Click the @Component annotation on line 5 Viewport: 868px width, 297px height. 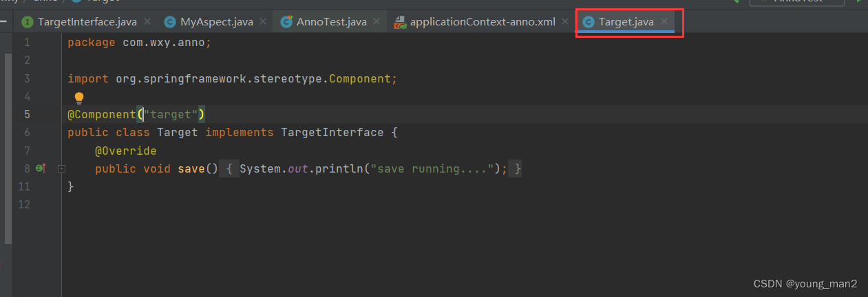(x=102, y=114)
